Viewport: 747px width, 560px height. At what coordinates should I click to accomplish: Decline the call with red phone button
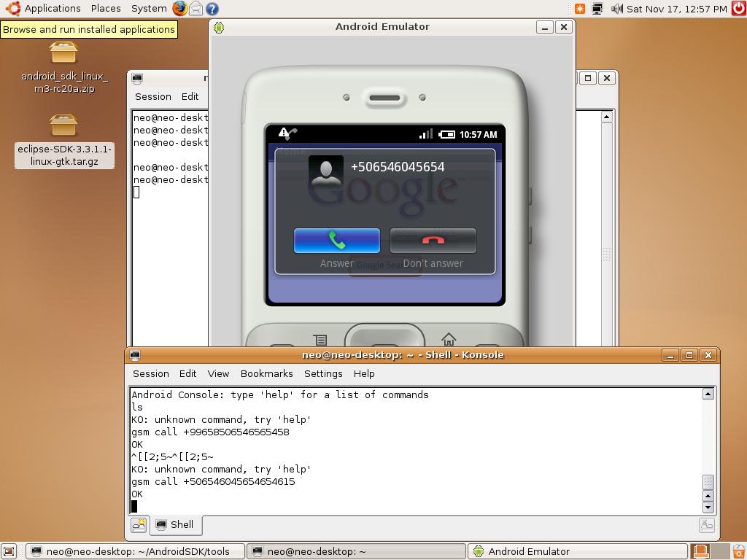[433, 241]
